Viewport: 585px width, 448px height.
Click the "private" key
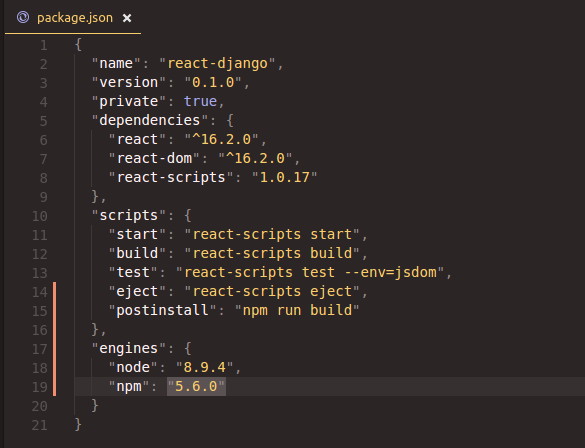[128, 101]
